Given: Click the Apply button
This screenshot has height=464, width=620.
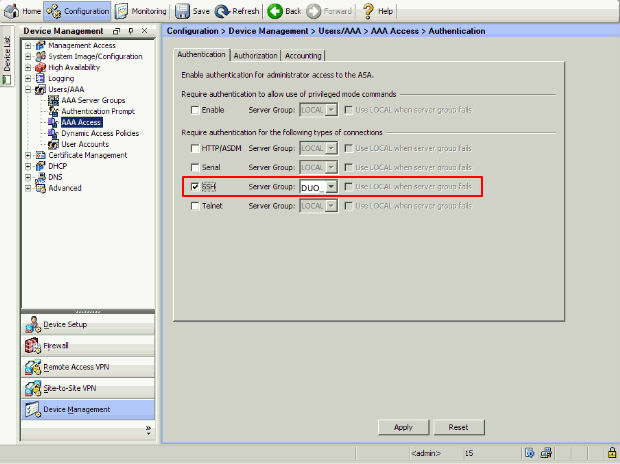Looking at the screenshot, I should point(403,427).
